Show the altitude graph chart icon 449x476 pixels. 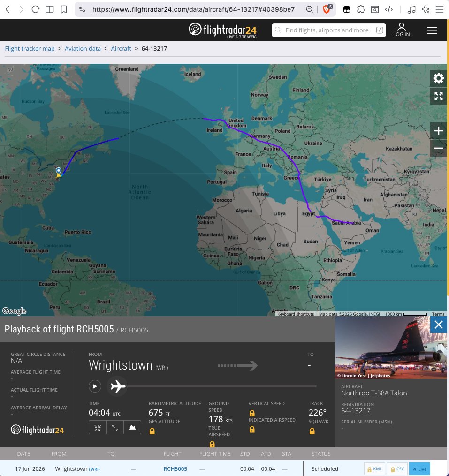(132, 427)
